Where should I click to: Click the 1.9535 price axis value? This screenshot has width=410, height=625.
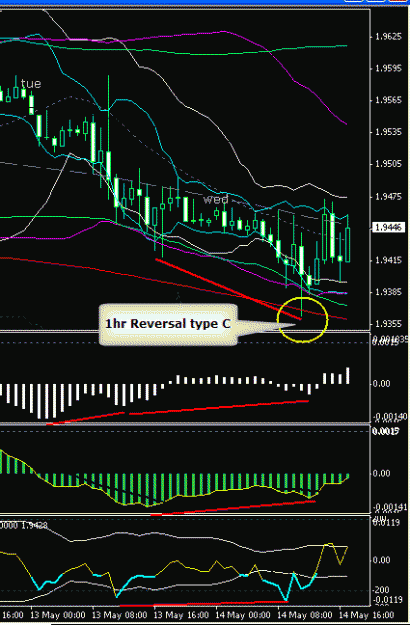click(388, 132)
